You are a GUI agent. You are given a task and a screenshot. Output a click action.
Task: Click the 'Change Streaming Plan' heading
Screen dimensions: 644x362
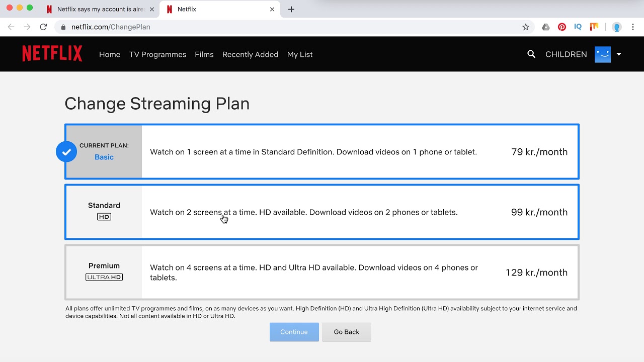click(x=157, y=104)
